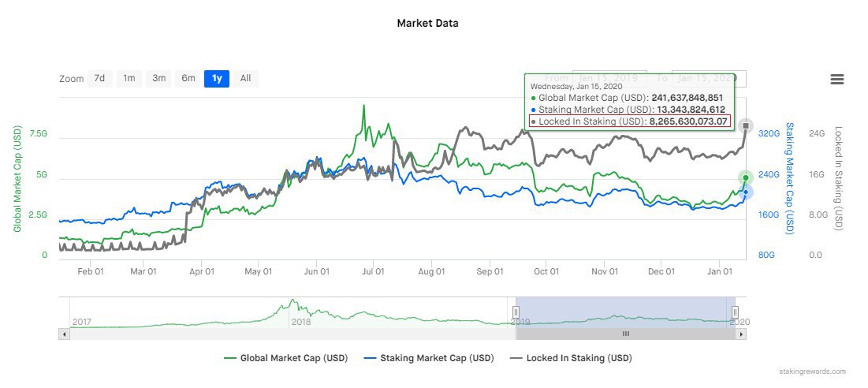The image size is (868, 388).
Task: Click the 2017 label in the navigator
Action: coord(82,322)
